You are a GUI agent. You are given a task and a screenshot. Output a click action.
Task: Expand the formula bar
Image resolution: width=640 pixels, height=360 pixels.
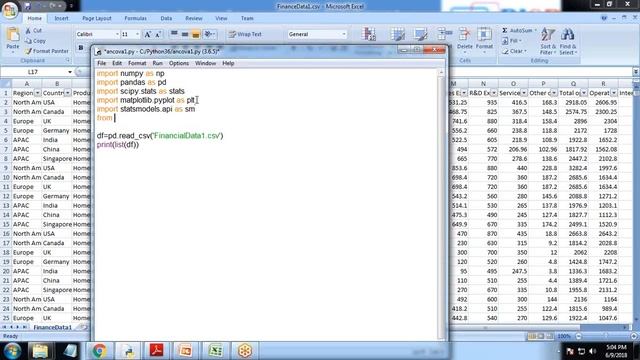[x=636, y=72]
